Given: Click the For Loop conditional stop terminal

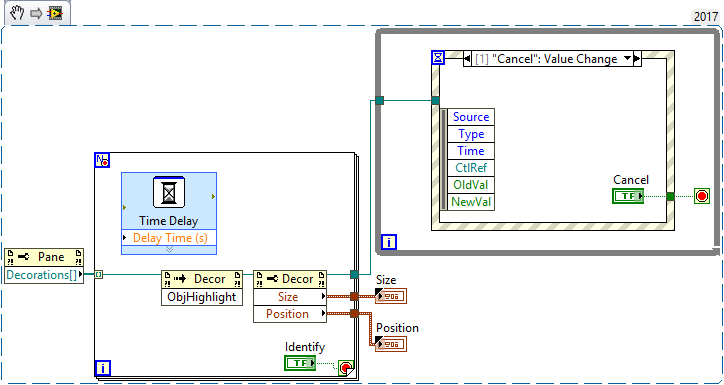Looking at the screenshot, I should 346,368.
